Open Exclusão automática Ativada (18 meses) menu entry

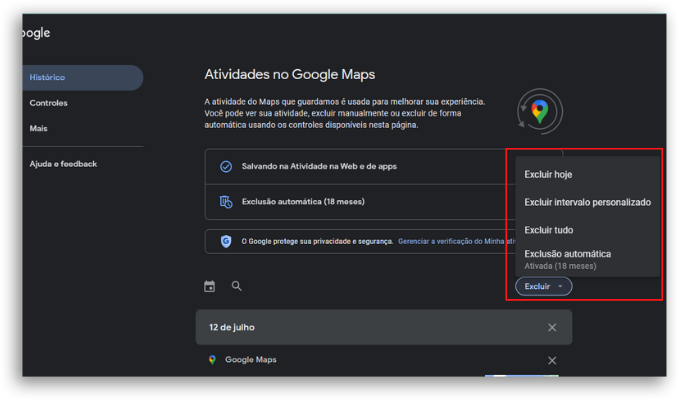coord(588,259)
